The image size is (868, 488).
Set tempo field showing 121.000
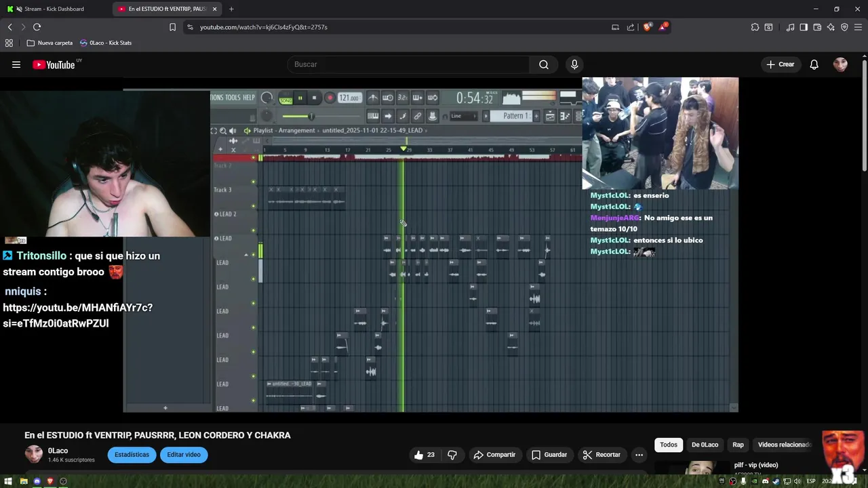[x=349, y=98]
